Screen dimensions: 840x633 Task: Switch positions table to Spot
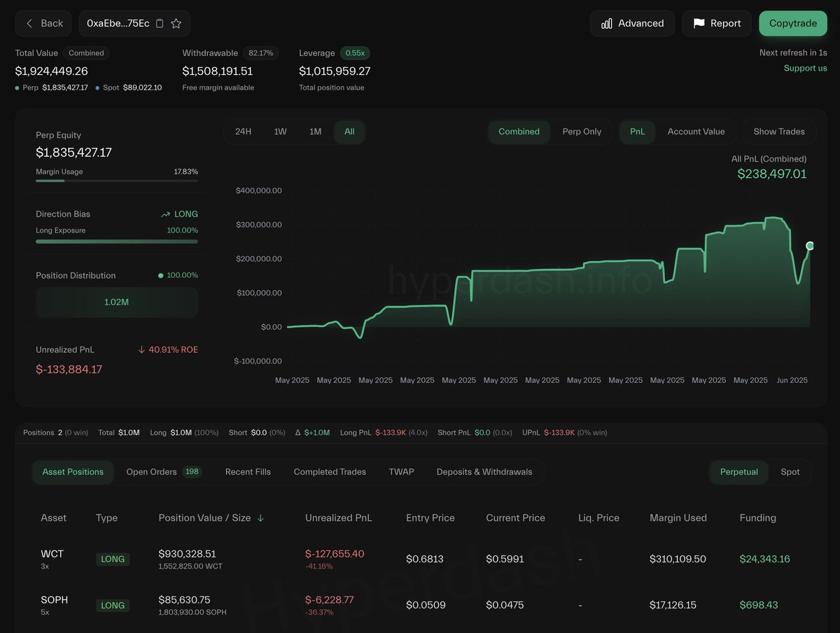tap(790, 472)
